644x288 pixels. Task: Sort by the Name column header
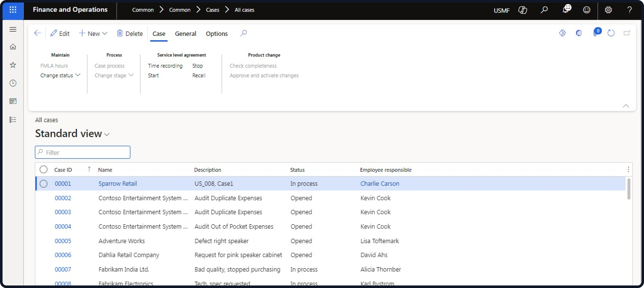[105, 170]
